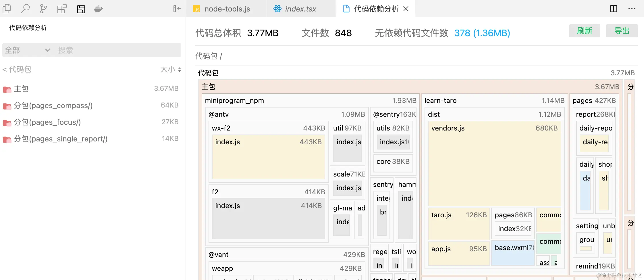Open more actions ellipsis menu
644x280 pixels.
click(632, 9)
